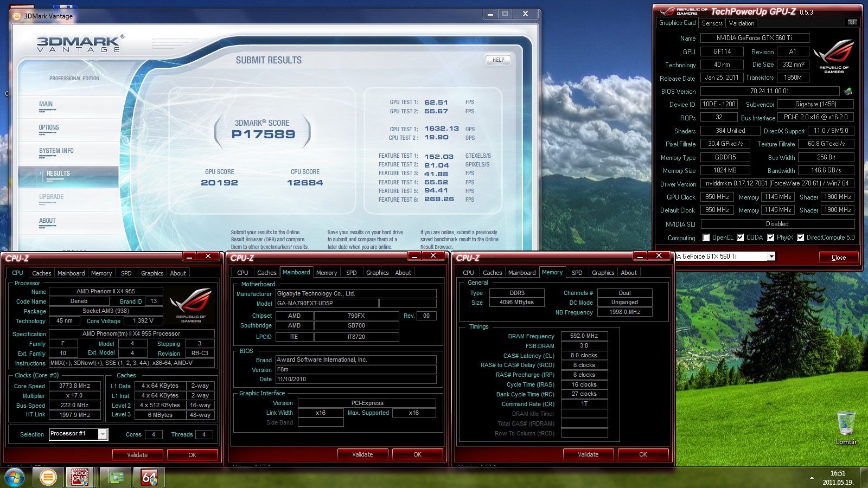
Task: Toggle the PhysX checkbox in GPU-Z
Action: [x=770, y=237]
